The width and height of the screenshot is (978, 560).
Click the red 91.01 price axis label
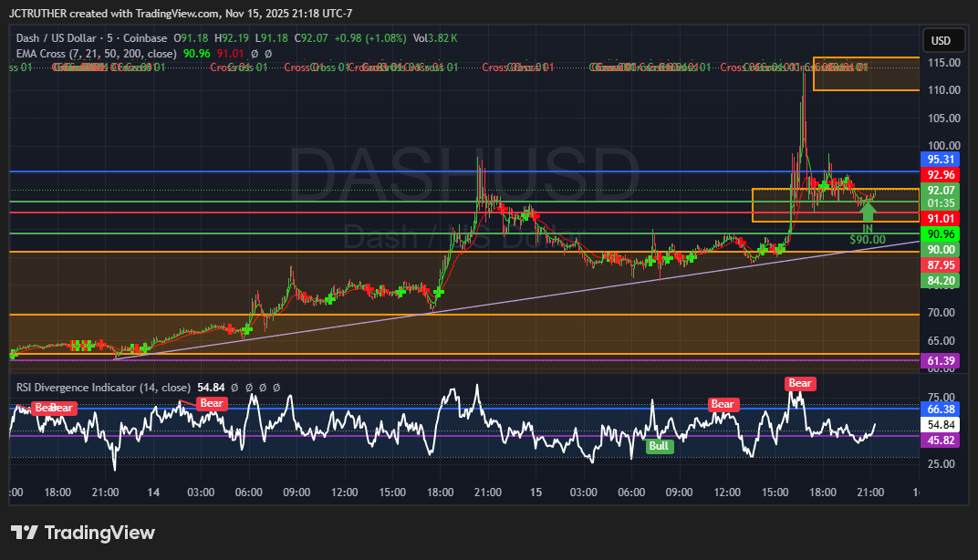tap(941, 218)
